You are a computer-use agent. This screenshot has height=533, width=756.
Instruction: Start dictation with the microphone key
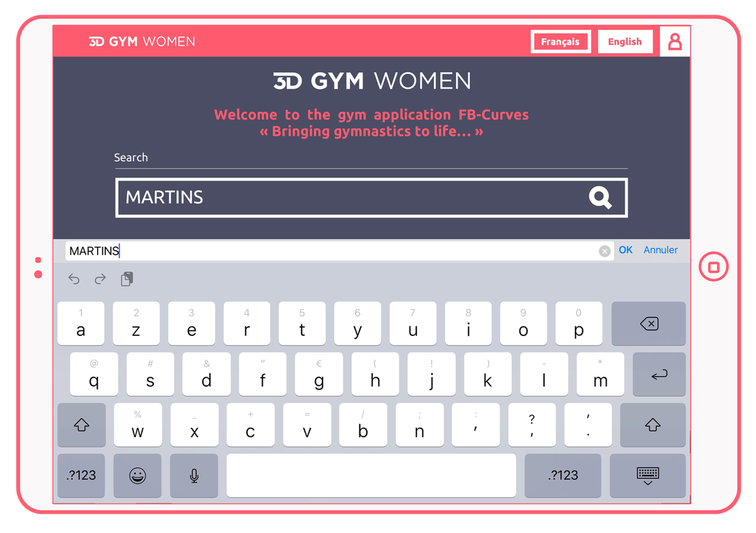pos(194,476)
